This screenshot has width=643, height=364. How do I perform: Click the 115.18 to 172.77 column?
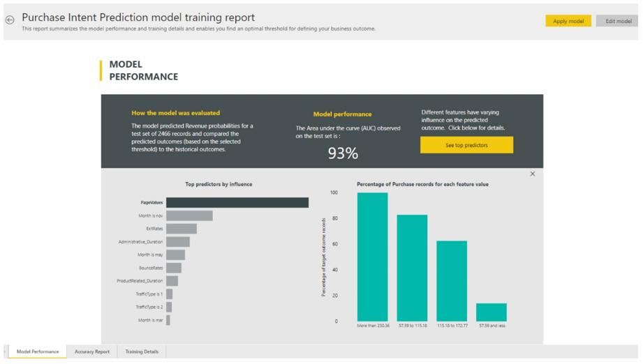point(452,281)
